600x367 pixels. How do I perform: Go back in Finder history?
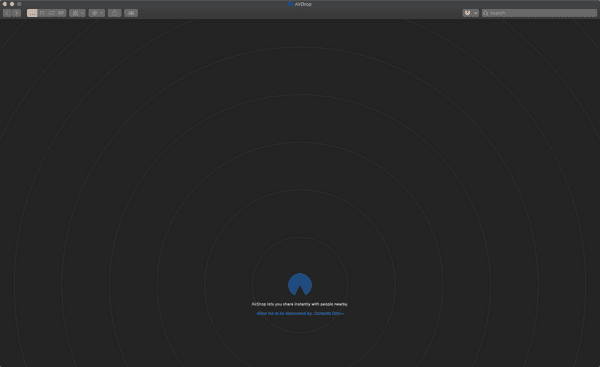pyautogui.click(x=7, y=13)
